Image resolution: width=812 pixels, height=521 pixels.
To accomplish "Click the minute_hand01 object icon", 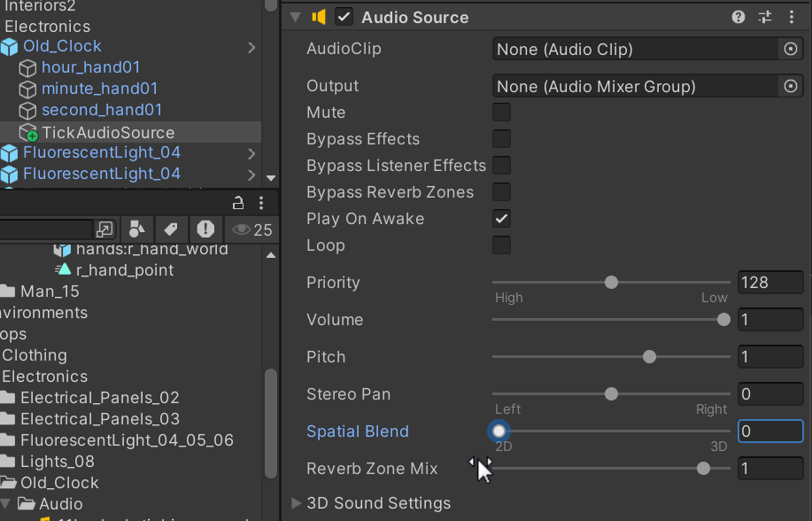I will tap(27, 89).
